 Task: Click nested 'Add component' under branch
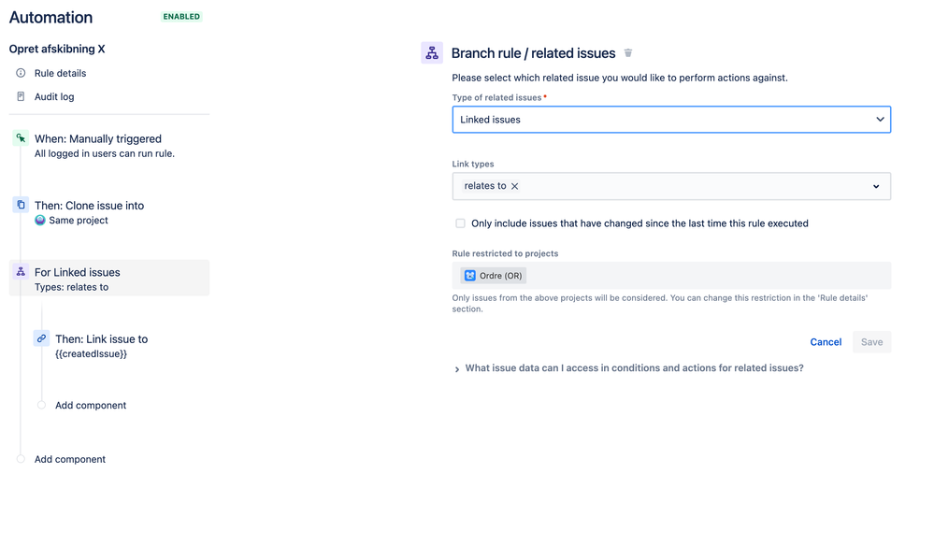(91, 405)
